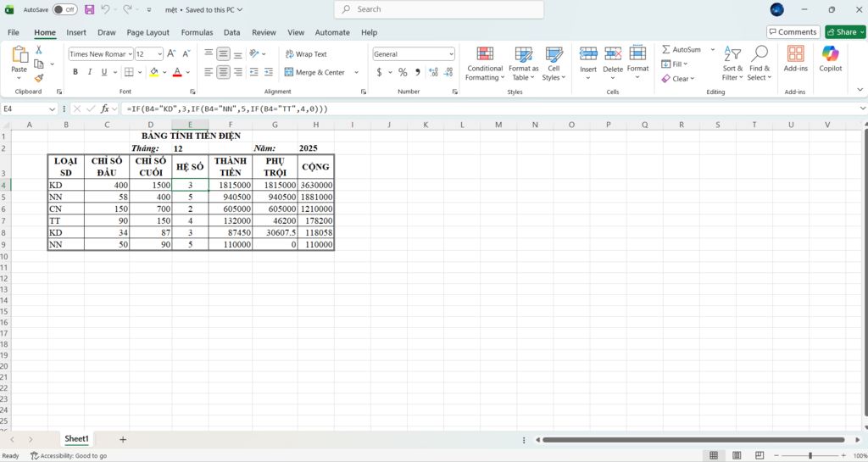Toggle Wrap Text on selected cell

(306, 54)
